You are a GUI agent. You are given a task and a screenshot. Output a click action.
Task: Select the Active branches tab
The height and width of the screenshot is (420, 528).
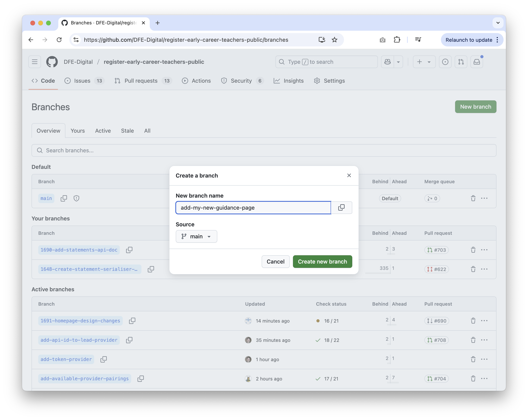point(103,131)
